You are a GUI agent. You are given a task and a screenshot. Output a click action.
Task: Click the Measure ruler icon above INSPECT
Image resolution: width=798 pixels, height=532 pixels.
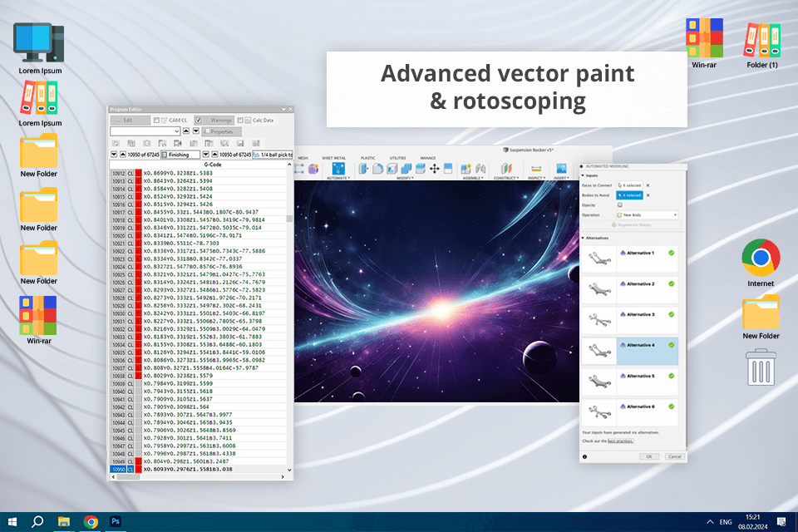536,169
